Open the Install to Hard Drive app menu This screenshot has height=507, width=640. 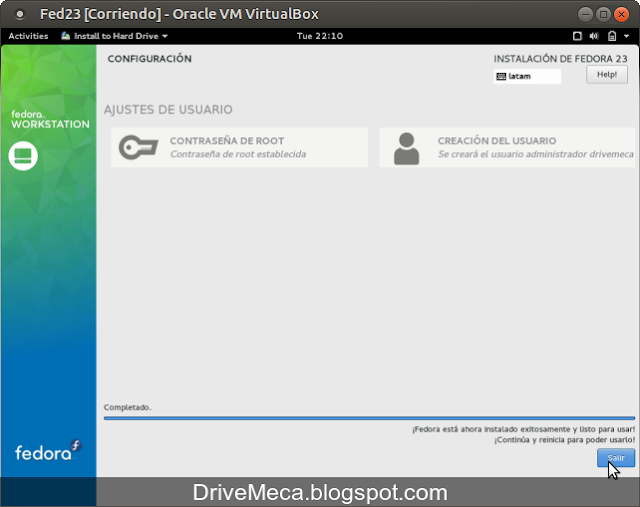point(115,36)
